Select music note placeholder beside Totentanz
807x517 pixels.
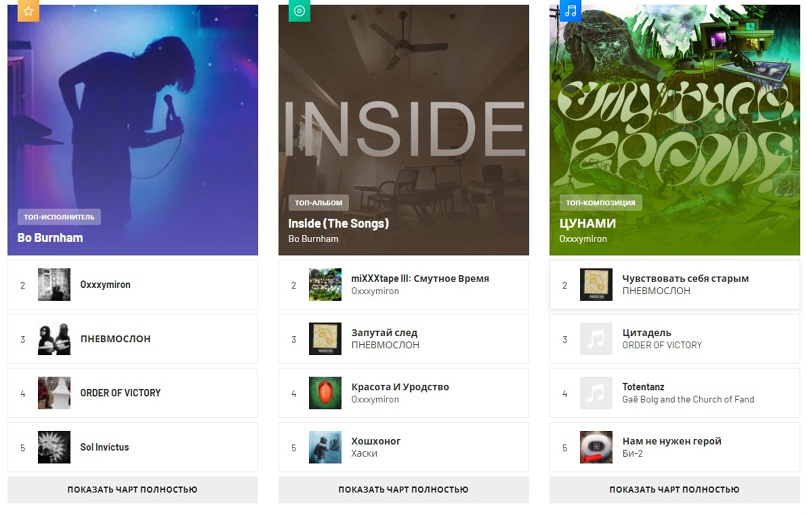[x=596, y=393]
